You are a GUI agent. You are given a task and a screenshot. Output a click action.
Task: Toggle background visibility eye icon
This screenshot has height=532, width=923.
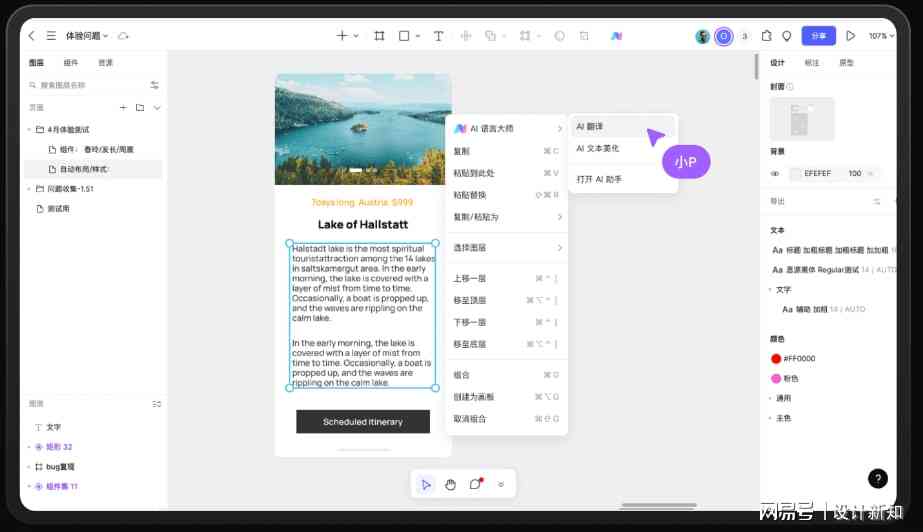(x=775, y=174)
